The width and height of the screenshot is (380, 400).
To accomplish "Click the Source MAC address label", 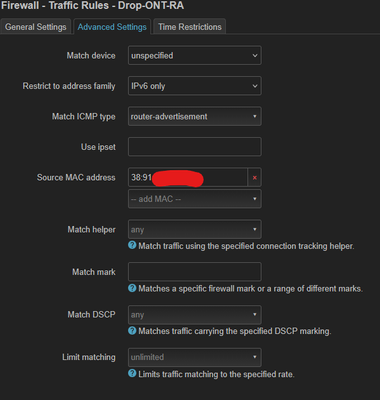I will (x=76, y=177).
